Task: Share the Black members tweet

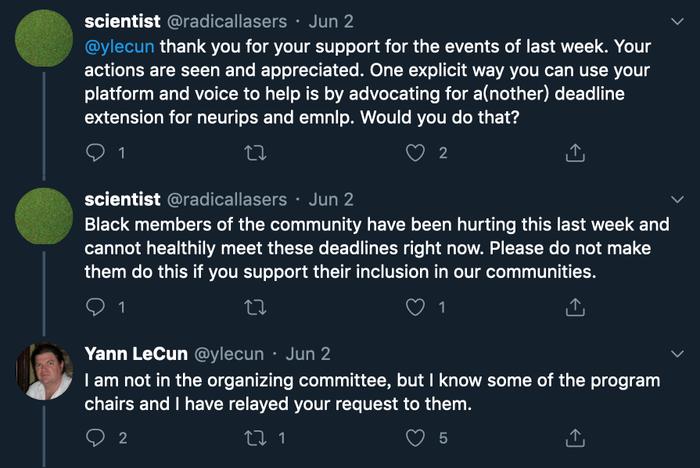Action: (x=575, y=308)
